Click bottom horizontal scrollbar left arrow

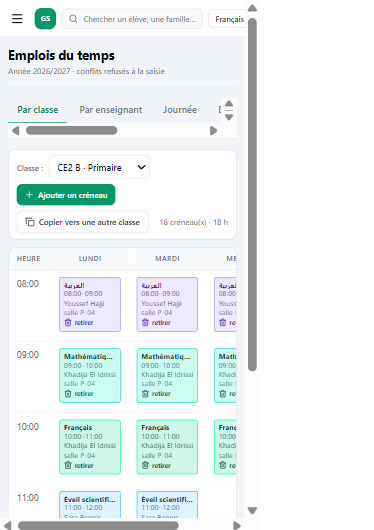coord(7,526)
